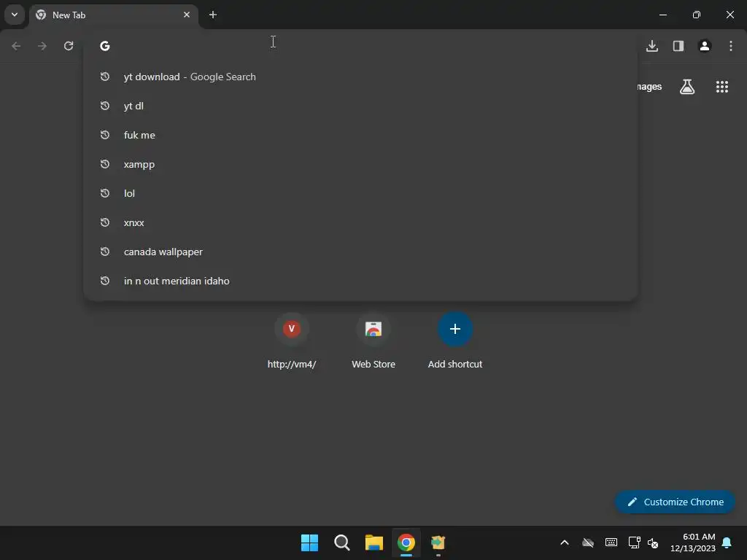Select suggestion lol
Screen dimensions: 747x560
(x=360, y=193)
